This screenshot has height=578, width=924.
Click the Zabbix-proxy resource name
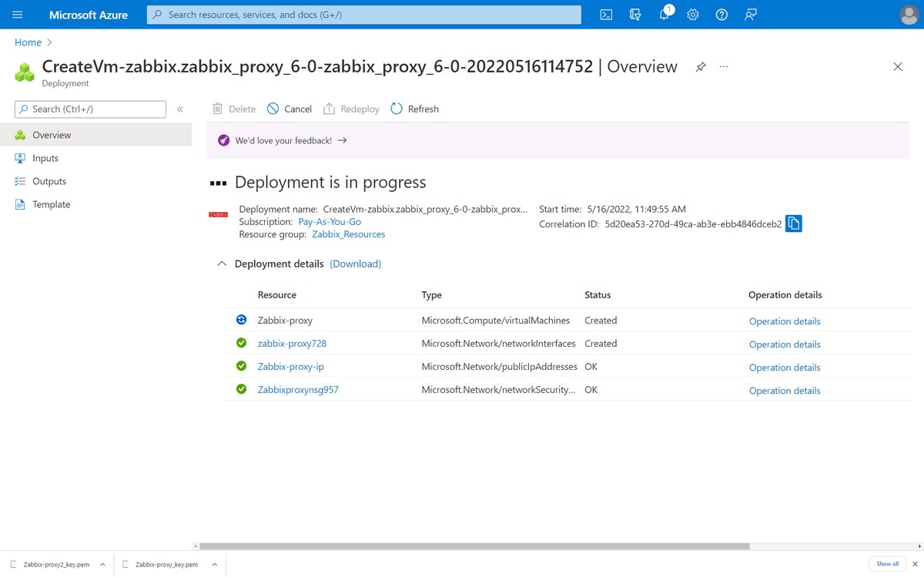pos(285,321)
